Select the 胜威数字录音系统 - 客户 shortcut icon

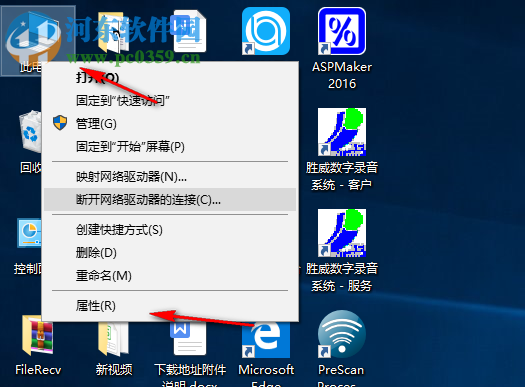[x=342, y=132]
